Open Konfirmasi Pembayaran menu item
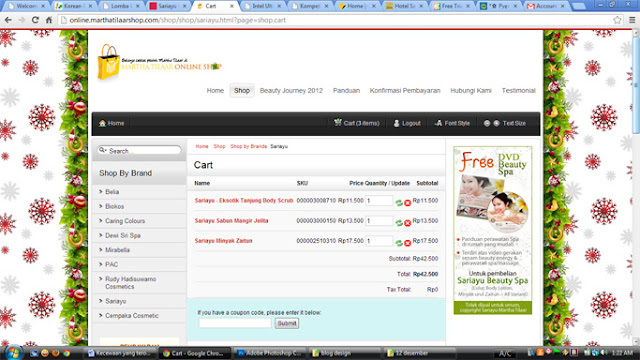640x360 pixels. point(405,91)
